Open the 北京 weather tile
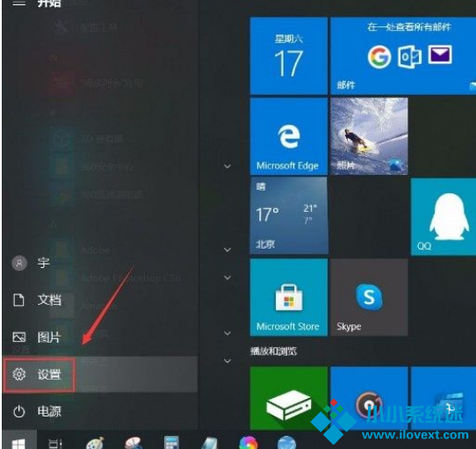 click(x=289, y=215)
